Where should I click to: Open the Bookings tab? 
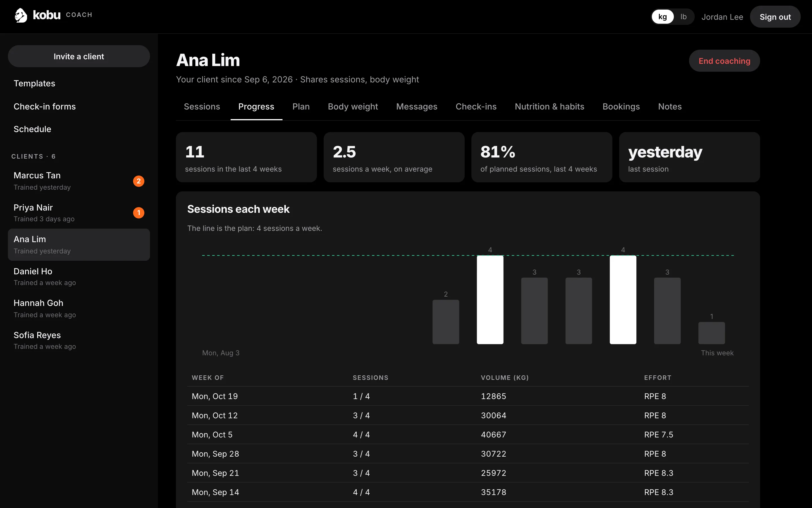click(x=621, y=106)
